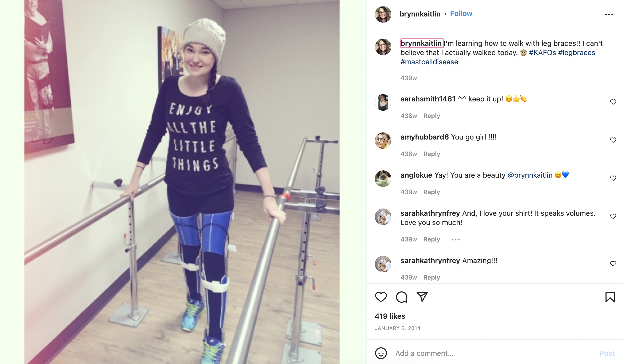
Task: Reply to amyhubbard6's comment
Action: (432, 154)
